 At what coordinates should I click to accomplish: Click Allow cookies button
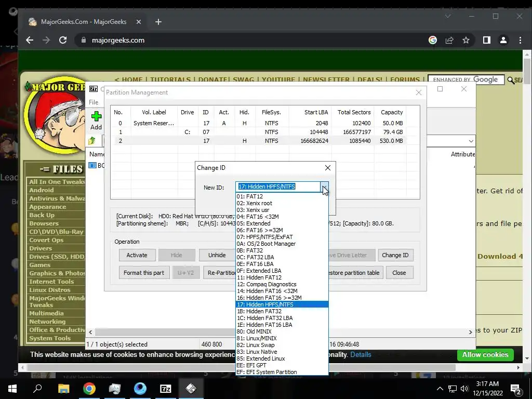click(x=485, y=354)
